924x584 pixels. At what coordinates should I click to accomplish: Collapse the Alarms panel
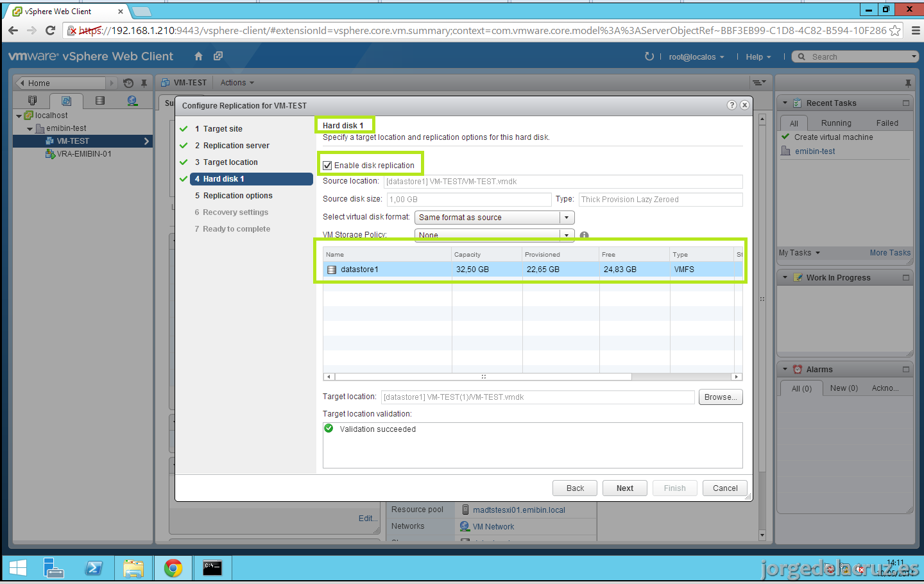coord(785,369)
